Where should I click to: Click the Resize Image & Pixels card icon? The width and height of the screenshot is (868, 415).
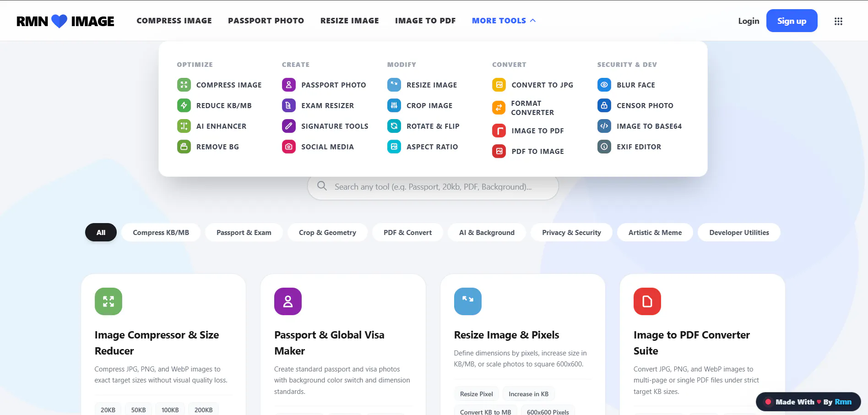point(468,301)
